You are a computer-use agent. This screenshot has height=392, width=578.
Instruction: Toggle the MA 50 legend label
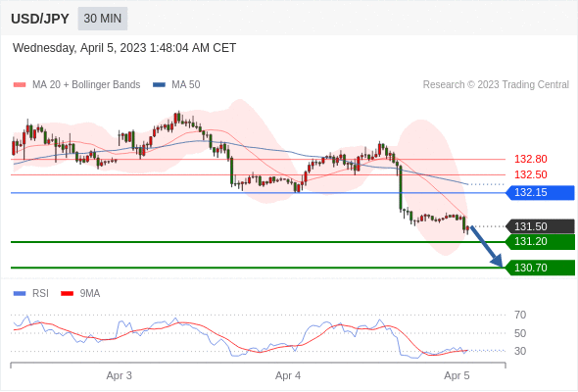[186, 85]
